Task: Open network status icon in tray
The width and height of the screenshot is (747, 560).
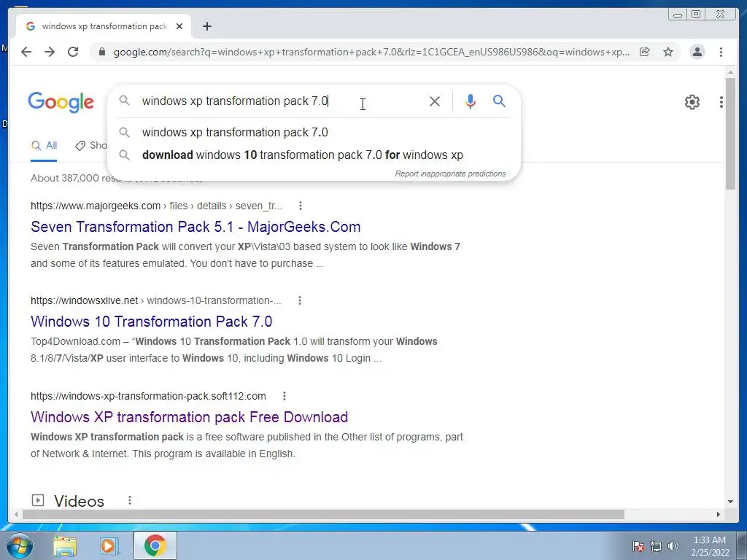Action: [x=656, y=546]
